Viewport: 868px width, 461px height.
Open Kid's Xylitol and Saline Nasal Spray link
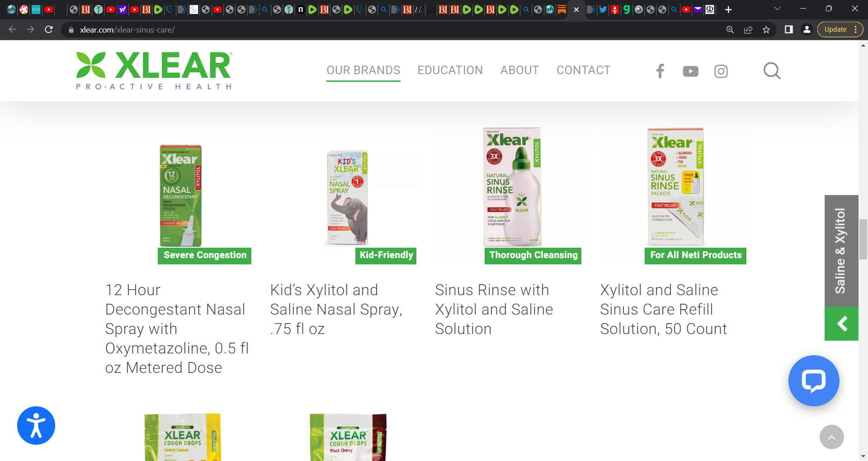tap(336, 309)
